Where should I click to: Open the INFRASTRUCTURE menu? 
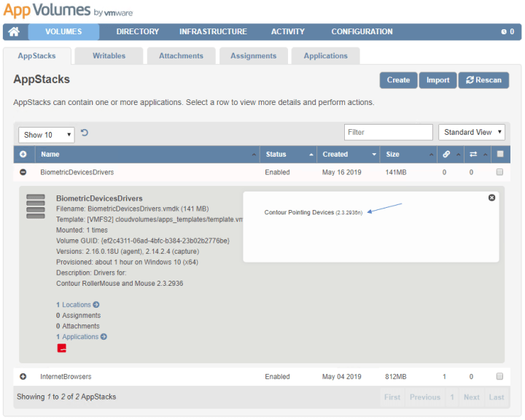coord(213,31)
